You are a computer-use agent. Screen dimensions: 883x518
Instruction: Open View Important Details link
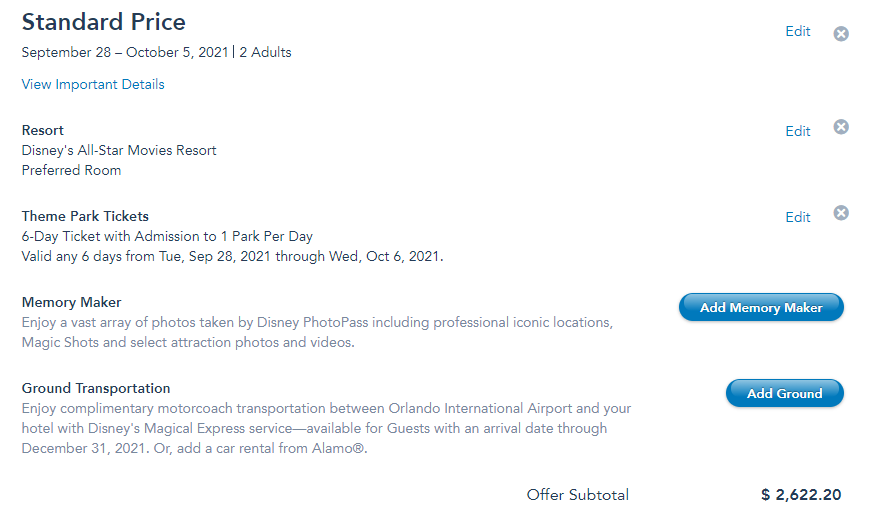click(93, 84)
